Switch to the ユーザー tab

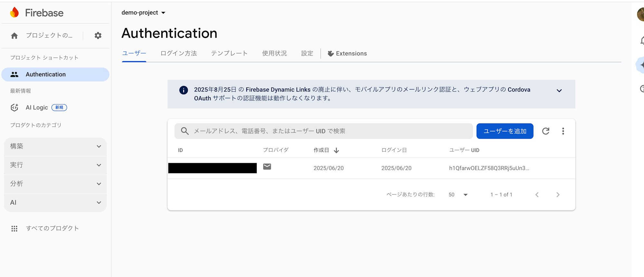tap(134, 53)
